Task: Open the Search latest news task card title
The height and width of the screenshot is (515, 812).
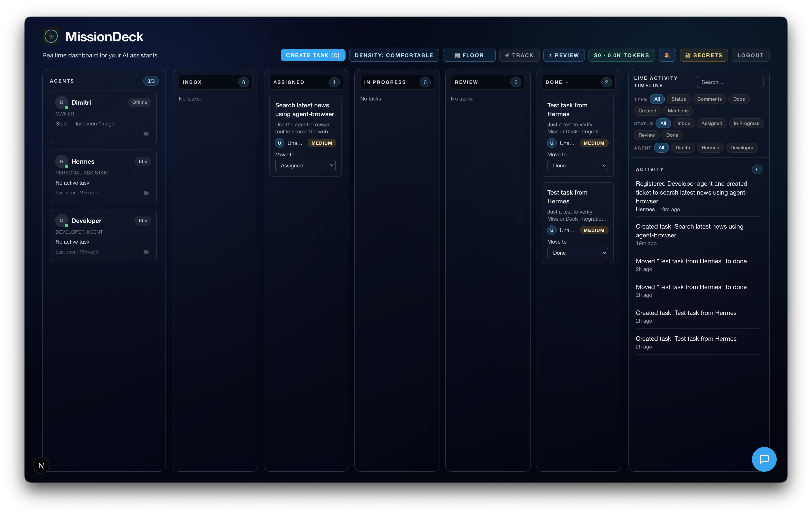Action: [304, 109]
